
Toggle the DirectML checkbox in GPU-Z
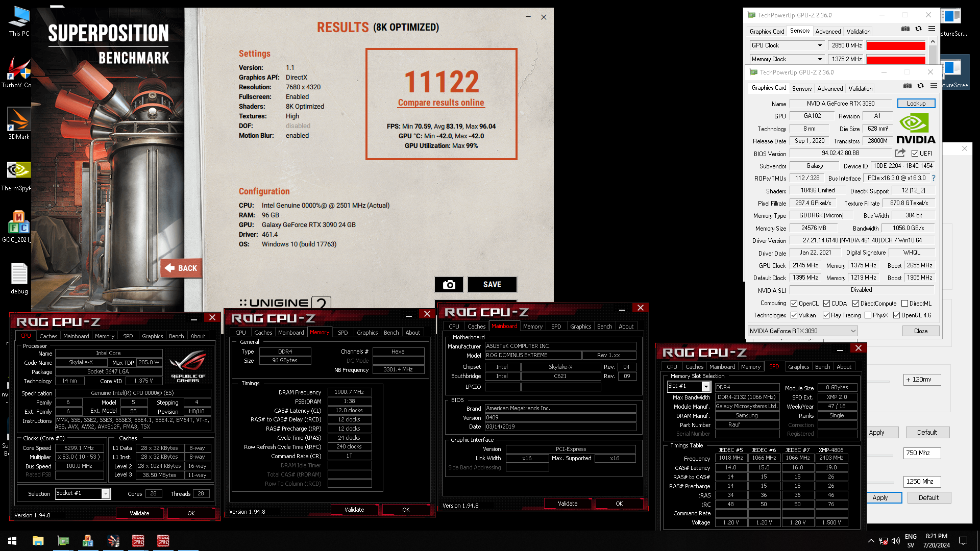click(x=904, y=304)
